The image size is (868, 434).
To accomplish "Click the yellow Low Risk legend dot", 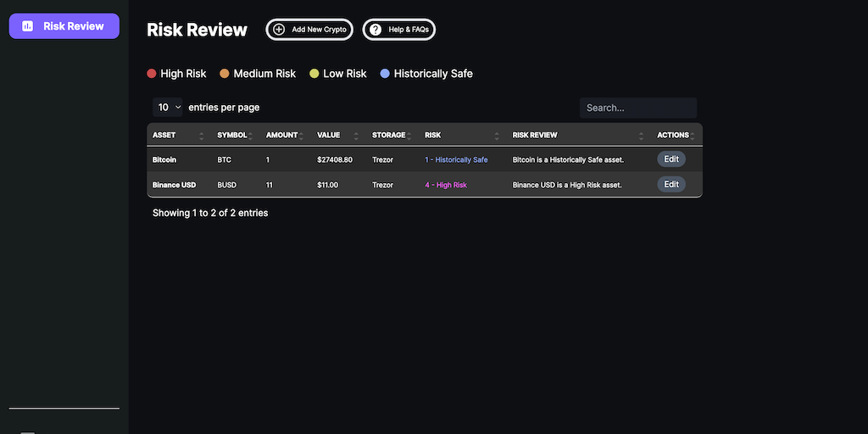I will [314, 74].
